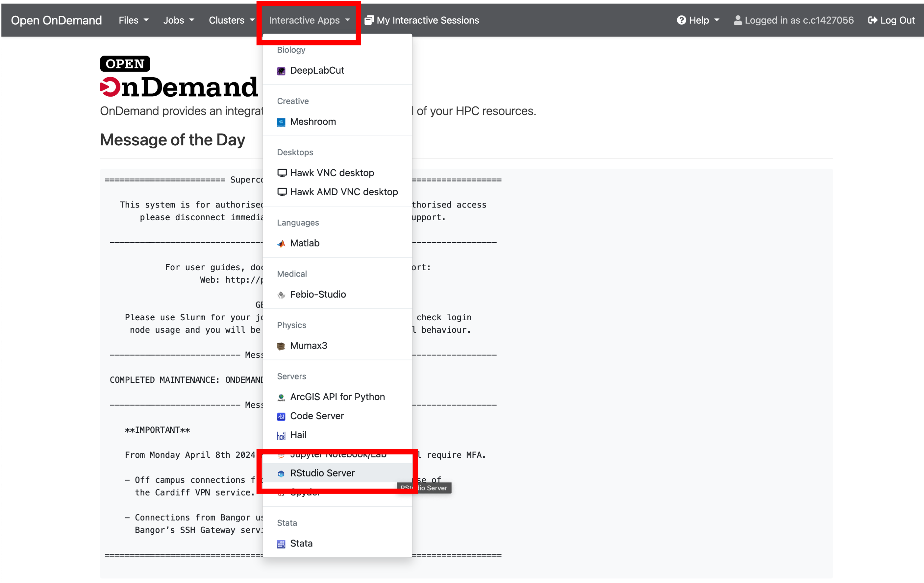
Task: Click the user profile icon in navbar
Action: tap(737, 20)
